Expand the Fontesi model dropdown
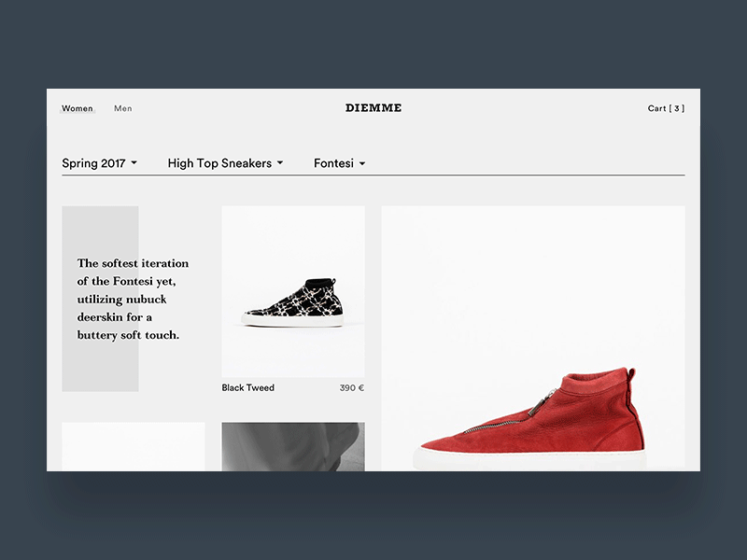 [340, 163]
